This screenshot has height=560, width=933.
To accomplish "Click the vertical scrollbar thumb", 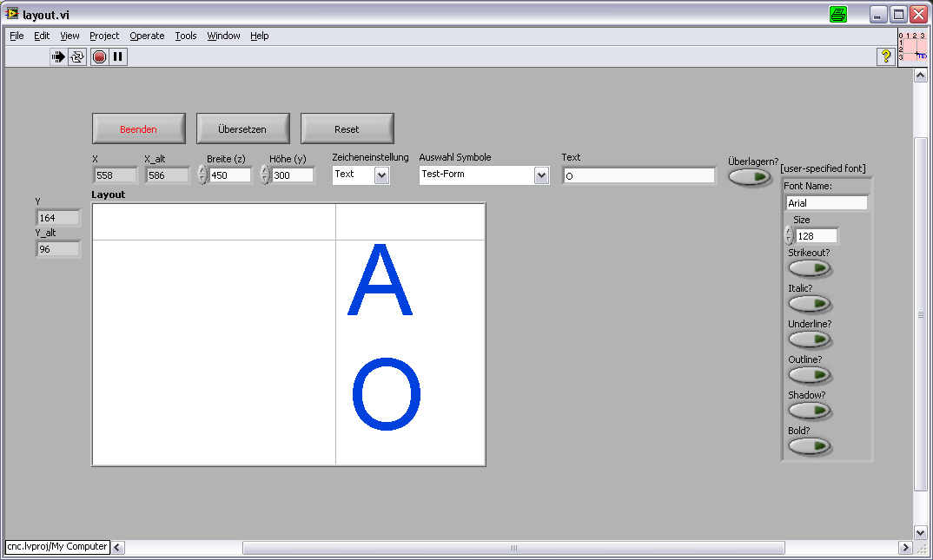I will (x=921, y=314).
